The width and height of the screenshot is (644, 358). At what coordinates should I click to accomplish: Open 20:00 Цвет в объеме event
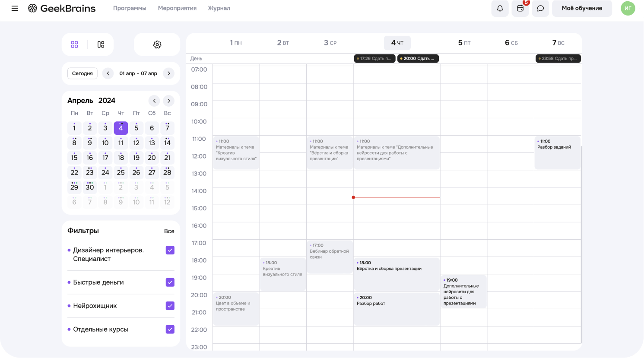[x=236, y=309]
